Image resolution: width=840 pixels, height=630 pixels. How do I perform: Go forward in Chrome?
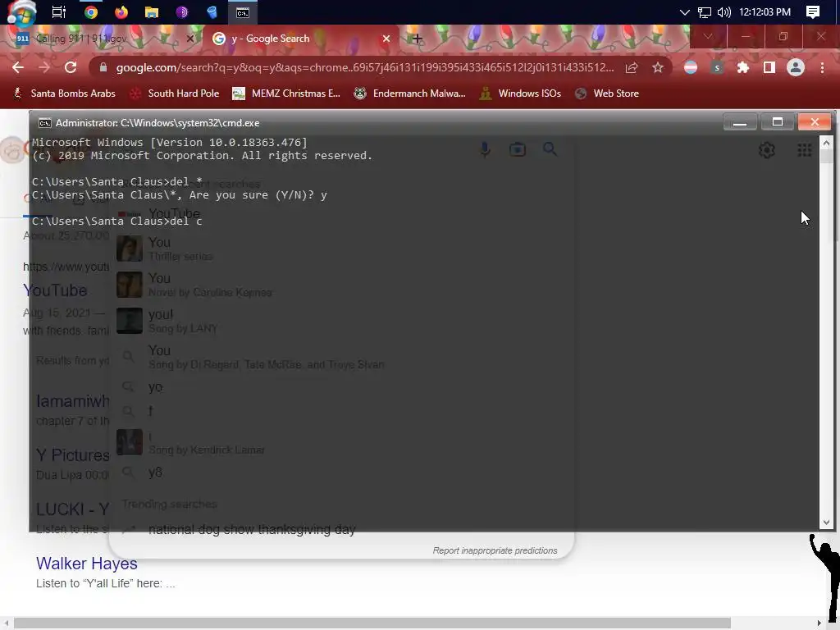coord(44,67)
